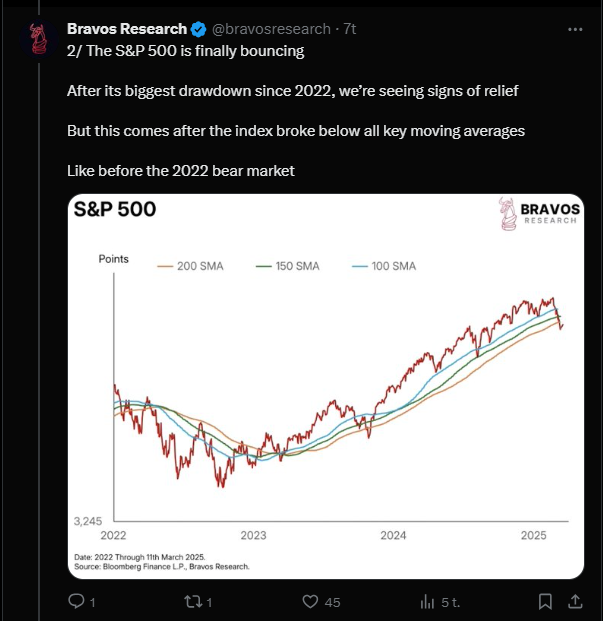
Task: Click the 100 SMA blue legend entry
Action: click(x=384, y=266)
